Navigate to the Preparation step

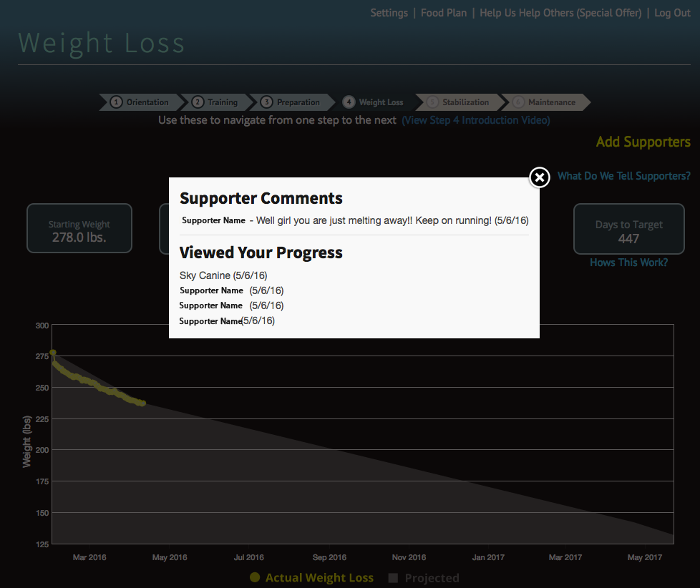(293, 102)
